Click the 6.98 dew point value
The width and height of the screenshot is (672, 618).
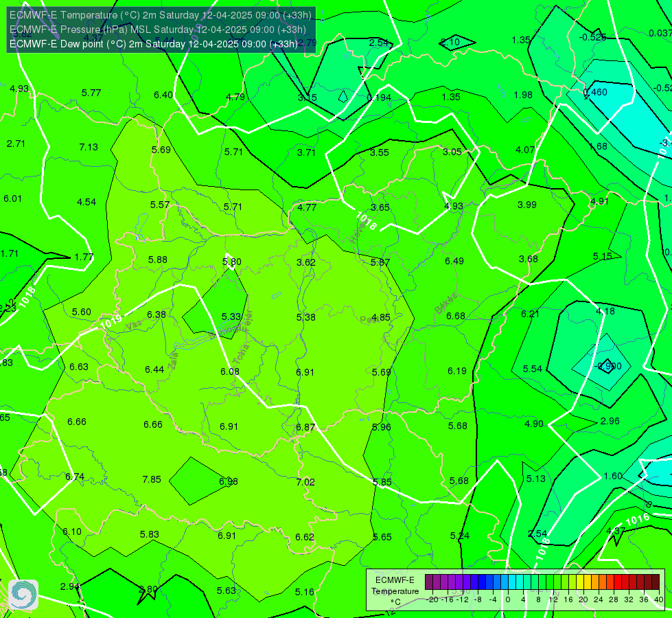pos(229,481)
